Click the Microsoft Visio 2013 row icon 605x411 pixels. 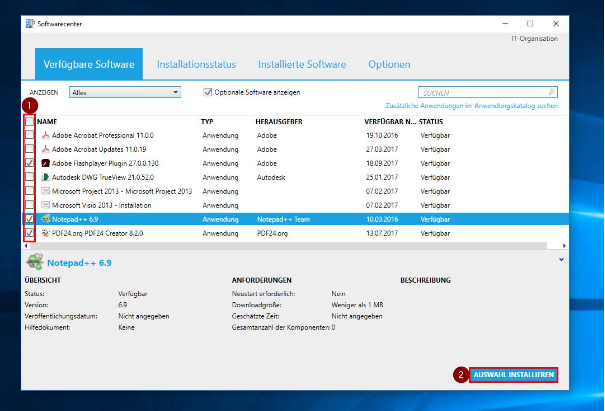point(46,205)
